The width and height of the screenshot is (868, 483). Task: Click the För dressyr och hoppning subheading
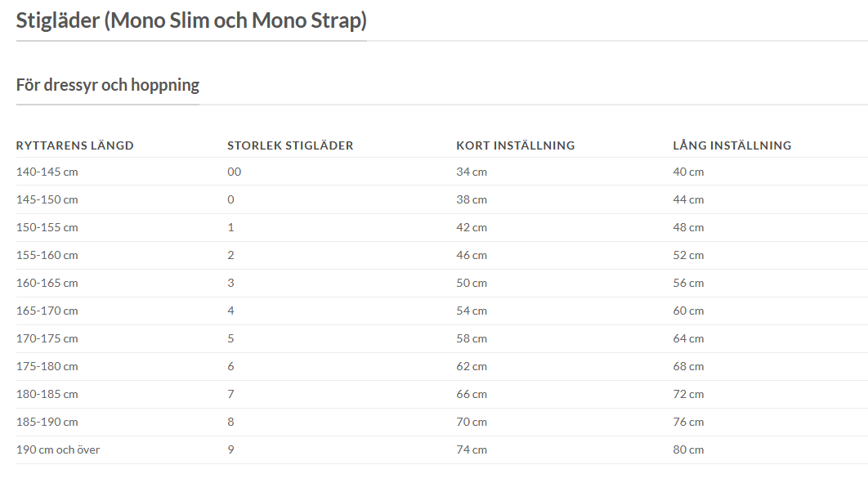coord(108,85)
